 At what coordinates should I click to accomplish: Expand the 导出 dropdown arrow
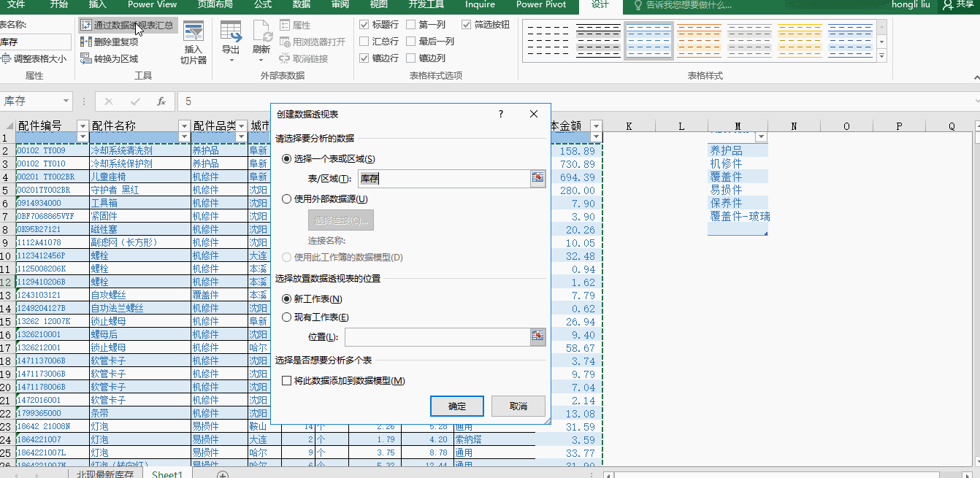pyautogui.click(x=231, y=60)
